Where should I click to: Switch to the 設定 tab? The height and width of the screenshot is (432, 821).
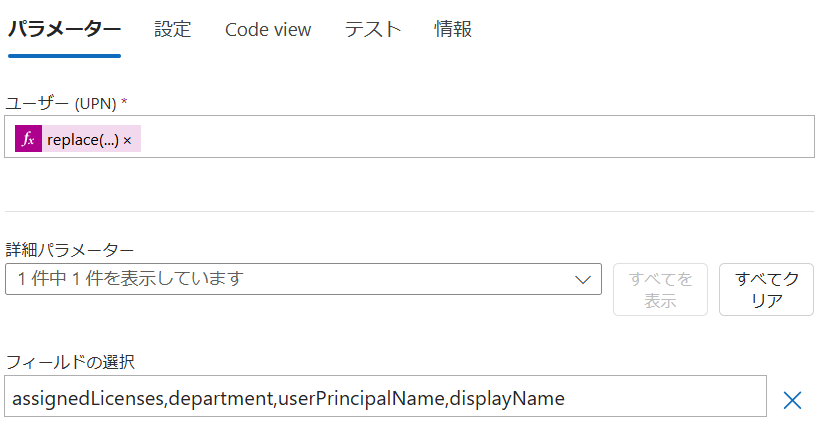tap(173, 29)
